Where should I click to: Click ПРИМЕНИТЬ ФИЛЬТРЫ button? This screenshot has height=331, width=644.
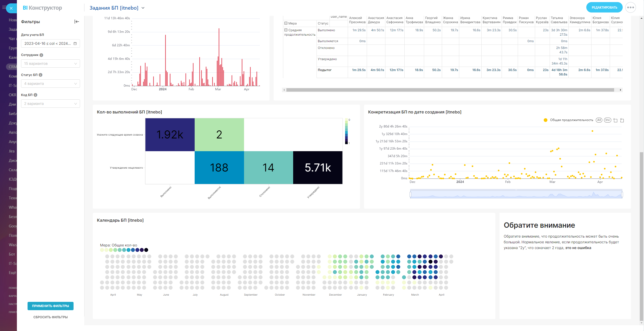point(50,306)
